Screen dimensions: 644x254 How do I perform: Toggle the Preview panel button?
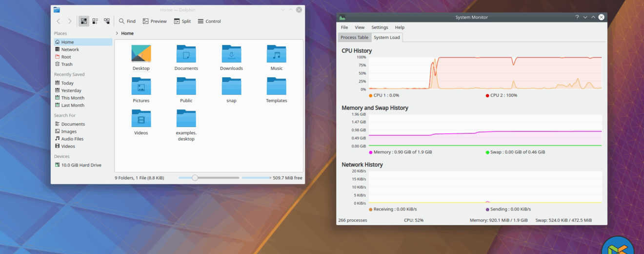154,21
